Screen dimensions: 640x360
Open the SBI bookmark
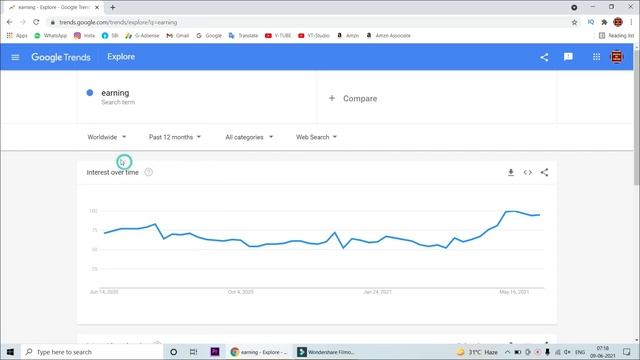(110, 36)
